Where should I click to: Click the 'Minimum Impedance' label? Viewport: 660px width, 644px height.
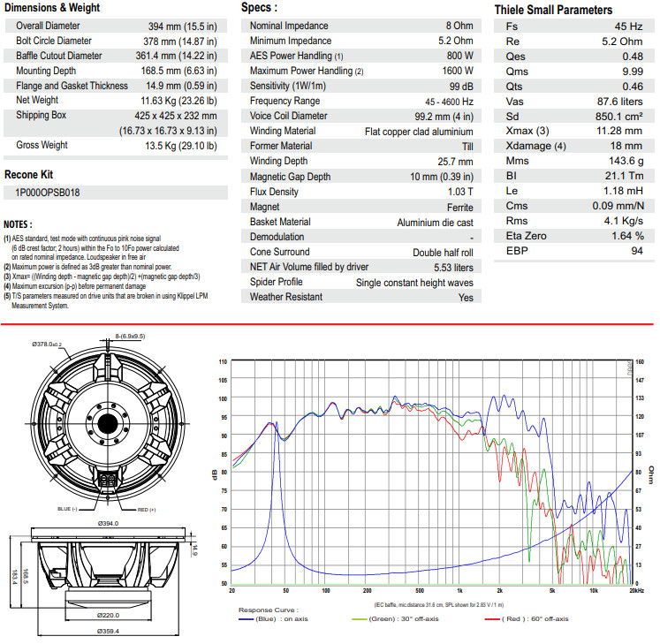(x=291, y=41)
